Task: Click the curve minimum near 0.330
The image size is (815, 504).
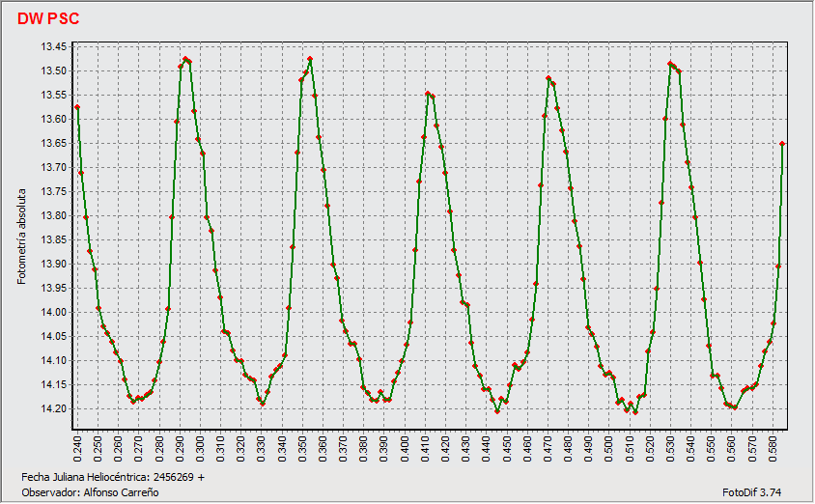Action: [262, 404]
